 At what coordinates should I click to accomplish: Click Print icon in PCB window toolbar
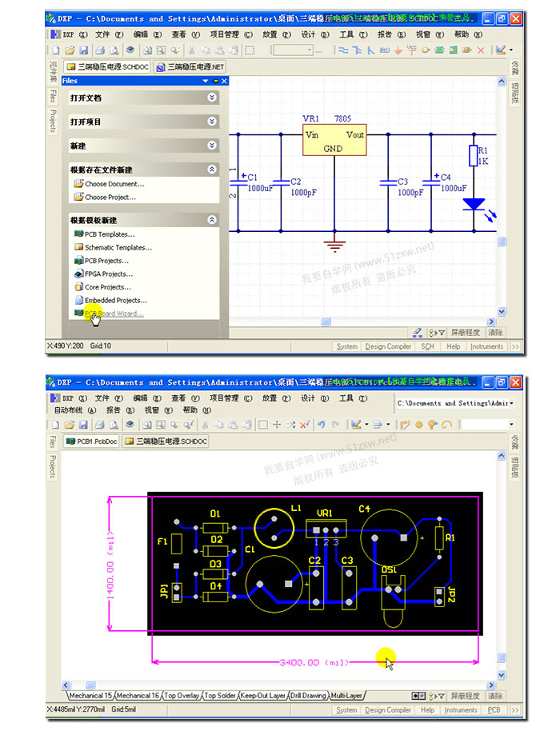99,425
